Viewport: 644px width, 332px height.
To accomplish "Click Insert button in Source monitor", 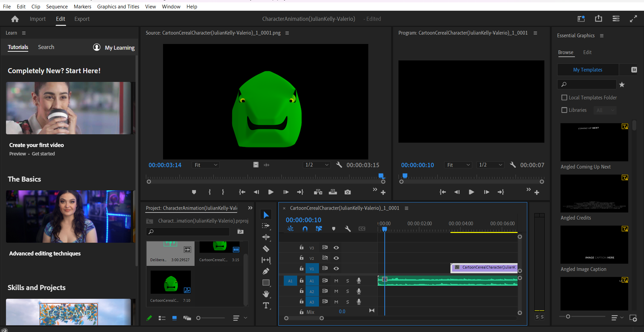I will 318,192.
